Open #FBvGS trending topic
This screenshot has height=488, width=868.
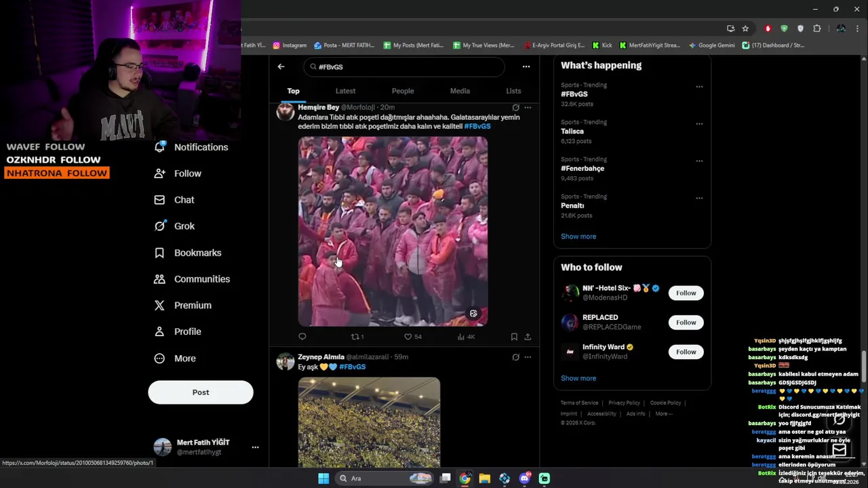click(574, 94)
